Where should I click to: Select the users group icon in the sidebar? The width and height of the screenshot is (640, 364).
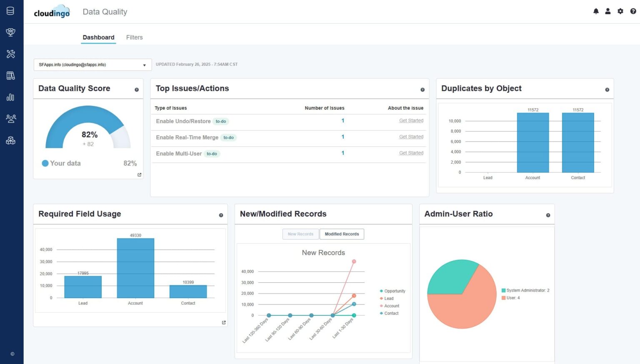(x=10, y=119)
